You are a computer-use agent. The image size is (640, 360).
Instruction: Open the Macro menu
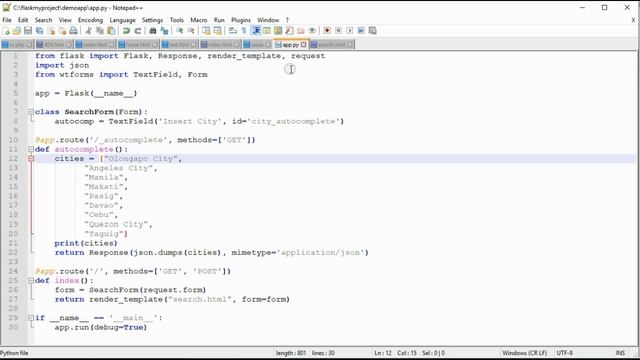pyautogui.click(x=199, y=20)
